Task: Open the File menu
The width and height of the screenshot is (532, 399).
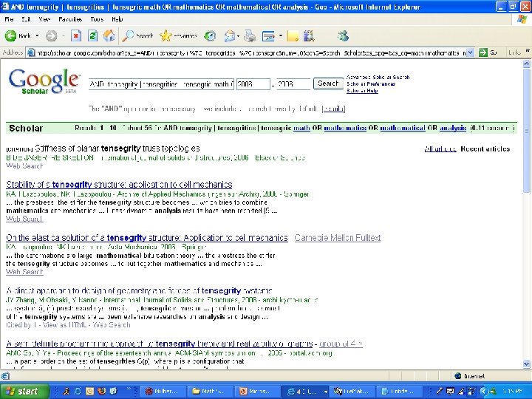Action: [9, 19]
